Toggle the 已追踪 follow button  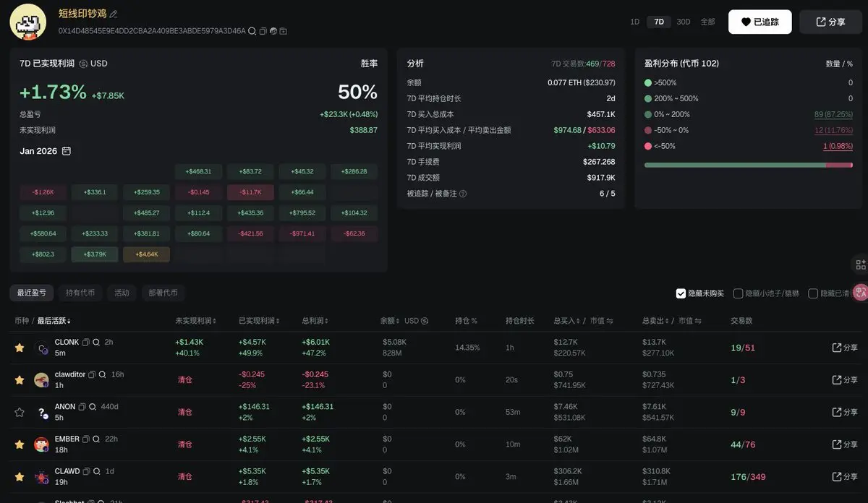760,22
